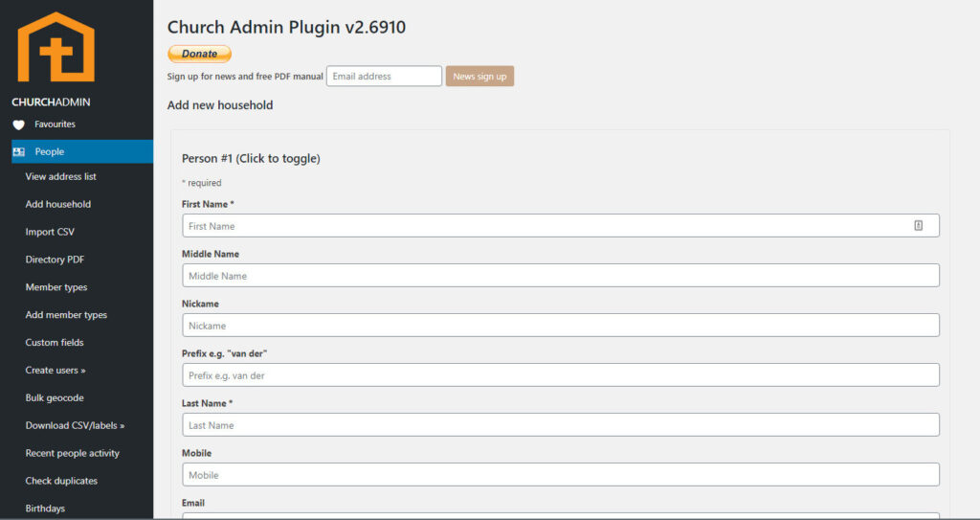The width and height of the screenshot is (980, 520).
Task: Open the Import CSV page
Action: 50,232
